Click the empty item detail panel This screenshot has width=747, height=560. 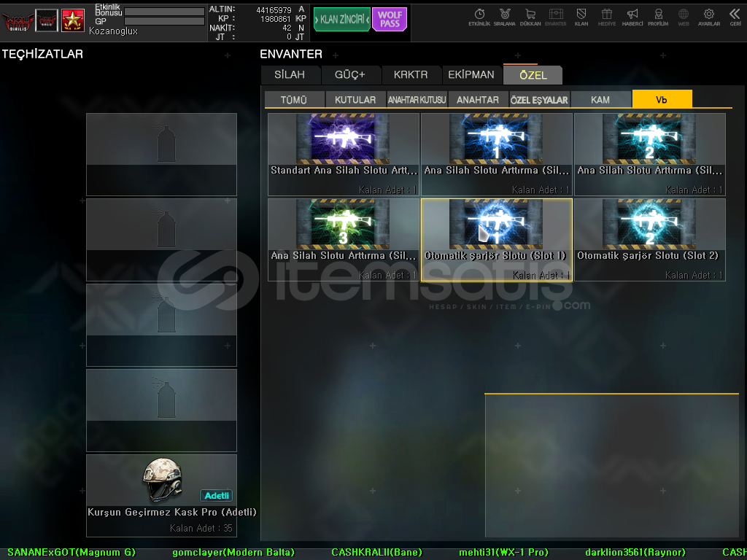tap(612, 466)
